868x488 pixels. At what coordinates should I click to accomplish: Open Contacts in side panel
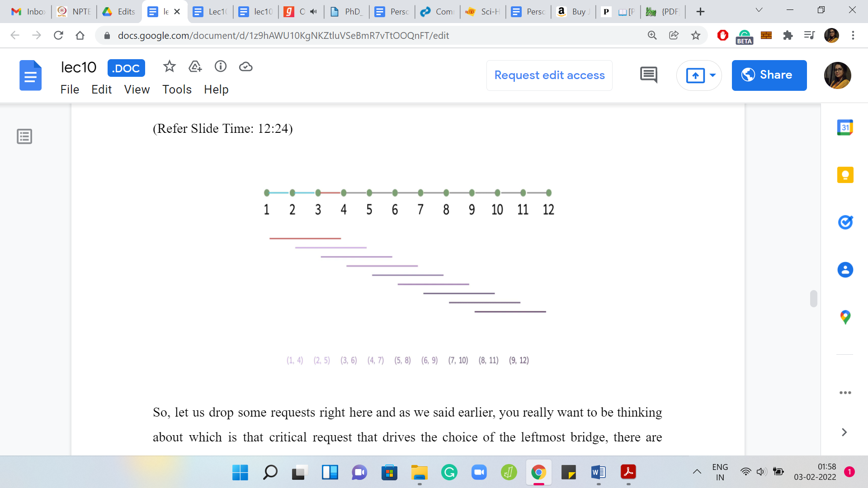[x=844, y=270]
